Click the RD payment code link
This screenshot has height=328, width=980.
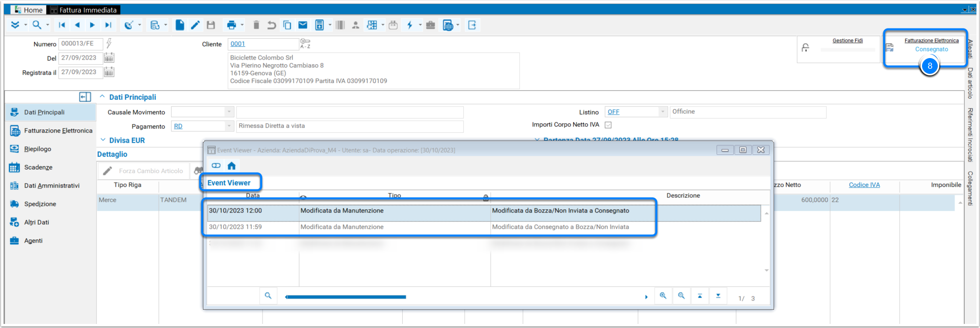click(x=178, y=126)
